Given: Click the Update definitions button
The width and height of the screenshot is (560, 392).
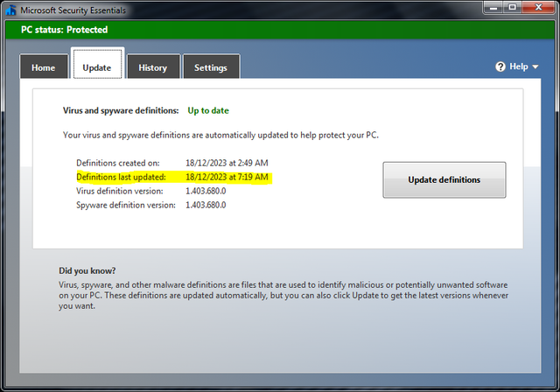Looking at the screenshot, I should [x=444, y=179].
